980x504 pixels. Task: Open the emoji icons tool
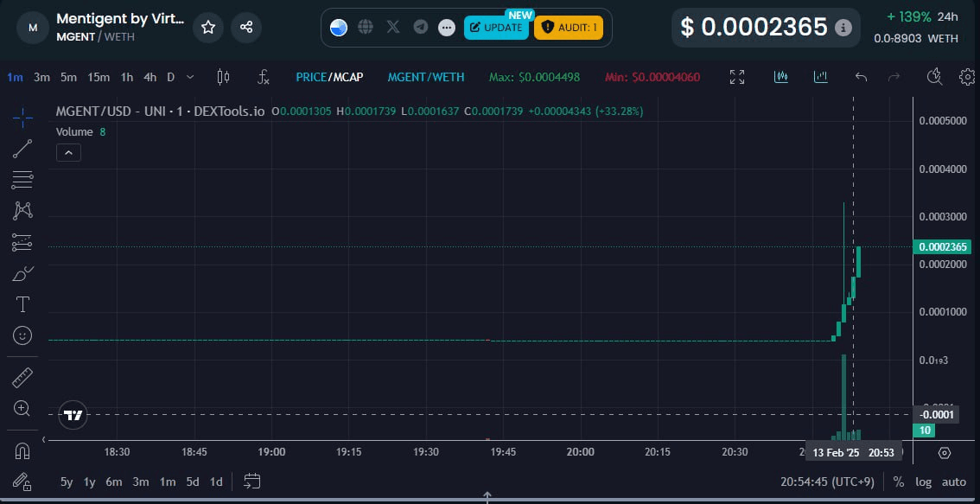point(22,335)
